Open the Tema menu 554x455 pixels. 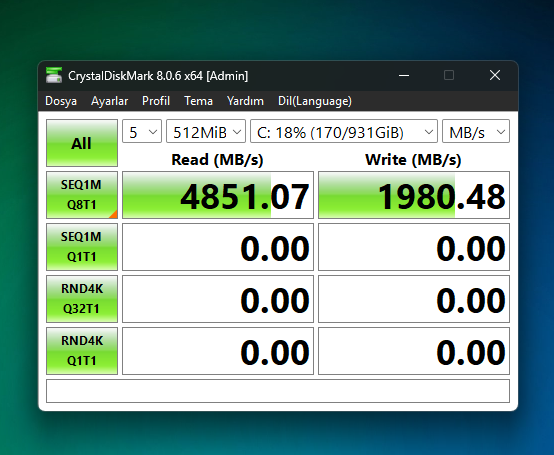[x=198, y=101]
